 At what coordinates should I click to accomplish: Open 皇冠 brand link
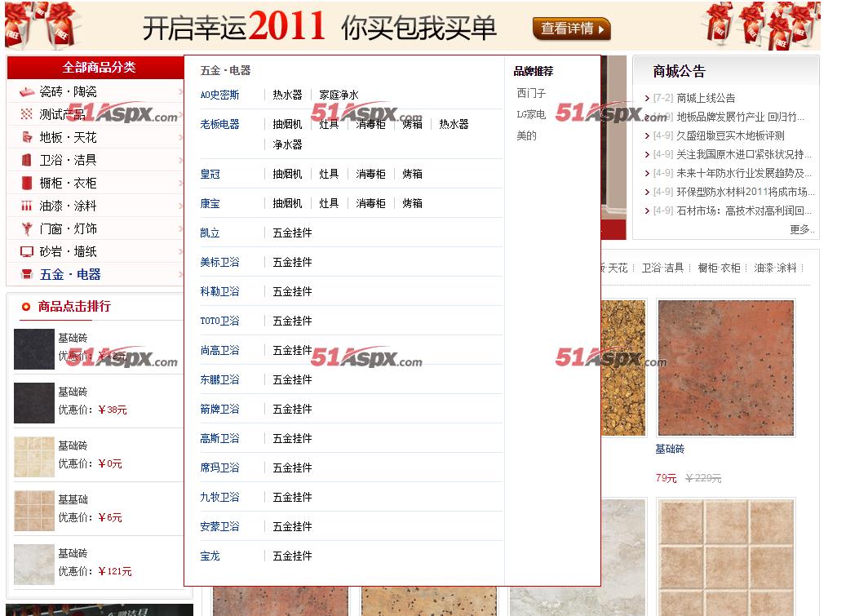pos(210,174)
